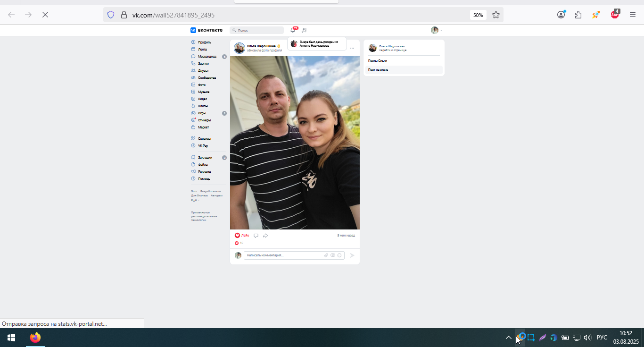The width and height of the screenshot is (644, 347).
Task: Open the Друзья friends list
Action: click(x=203, y=70)
